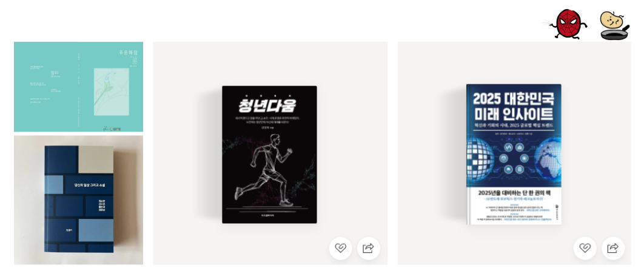Click the gray card background beside 청년다움 book

tap(187, 153)
